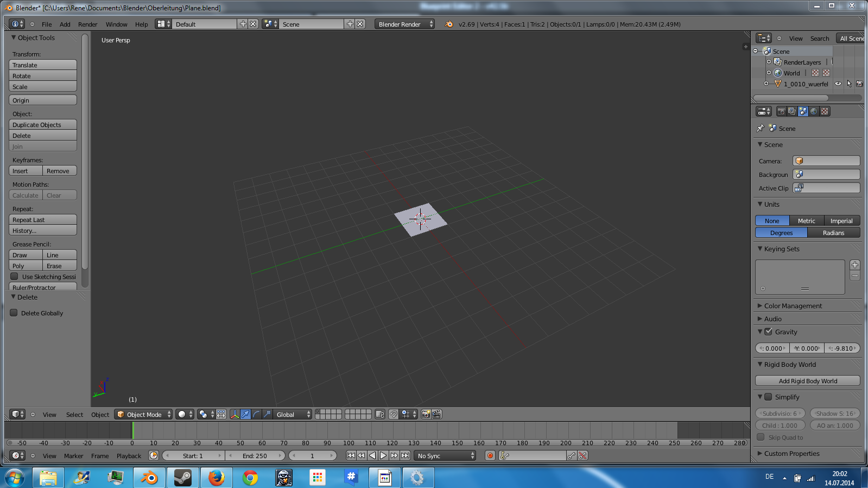Screen dimensions: 868x488
Task: Open the Add menu
Action: 65,24
